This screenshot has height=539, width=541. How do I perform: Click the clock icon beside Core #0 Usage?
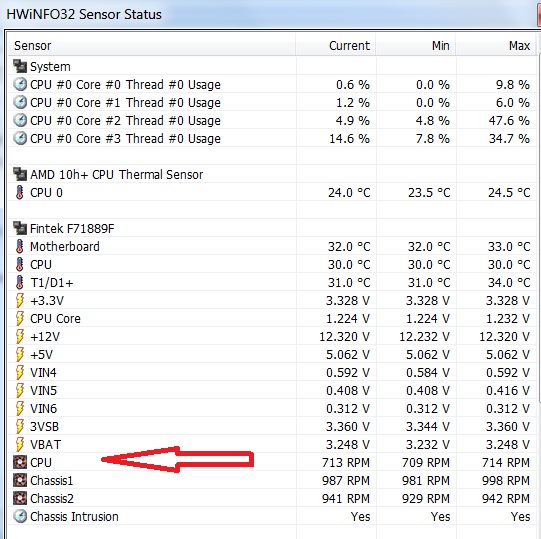[x=20, y=85]
